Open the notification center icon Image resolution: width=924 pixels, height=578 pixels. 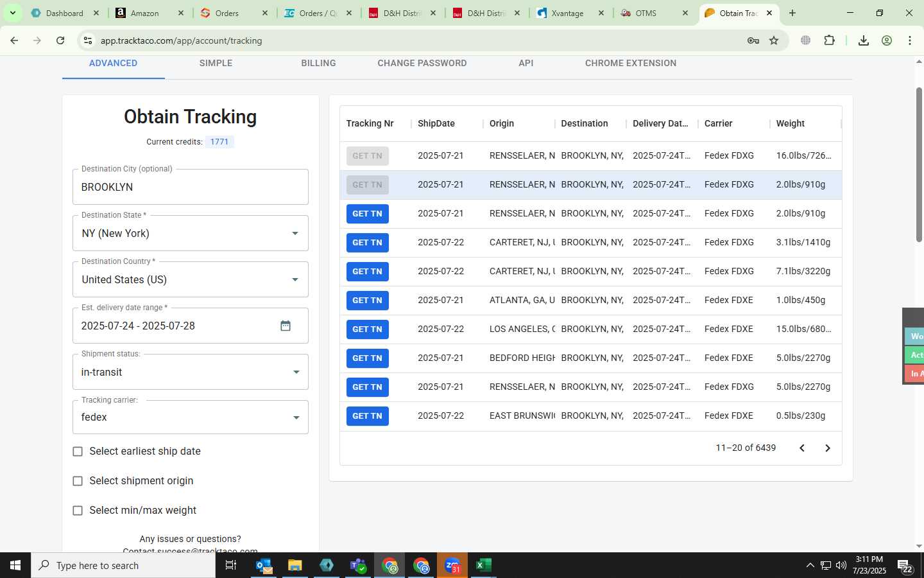coord(905,566)
